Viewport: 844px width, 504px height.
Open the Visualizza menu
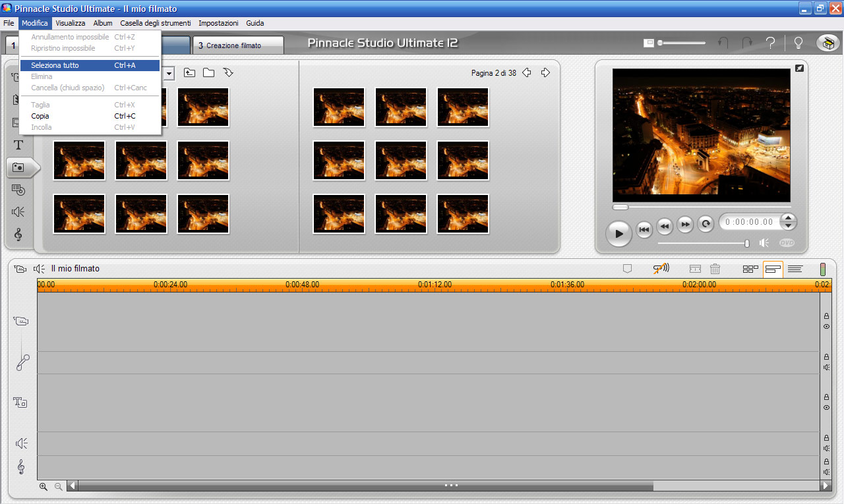70,23
